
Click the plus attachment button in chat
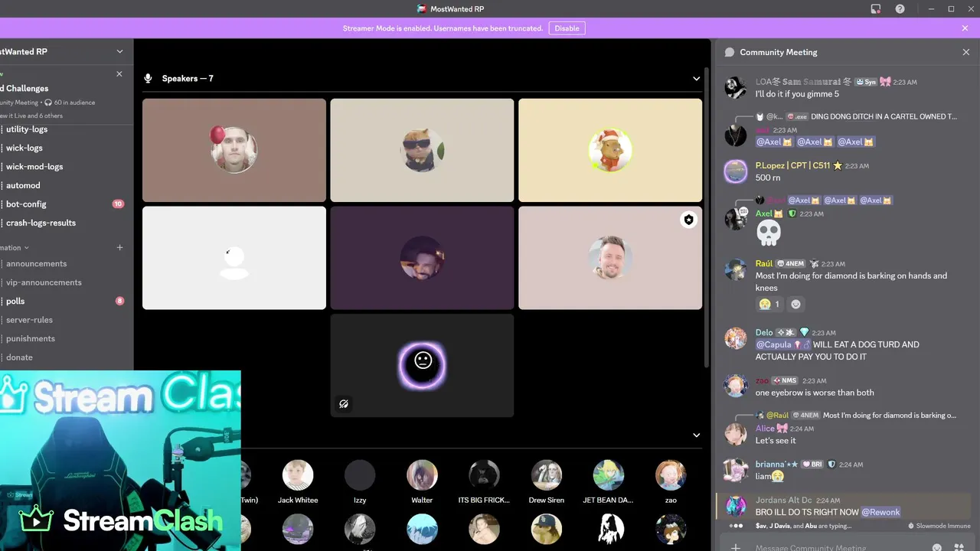(735, 546)
